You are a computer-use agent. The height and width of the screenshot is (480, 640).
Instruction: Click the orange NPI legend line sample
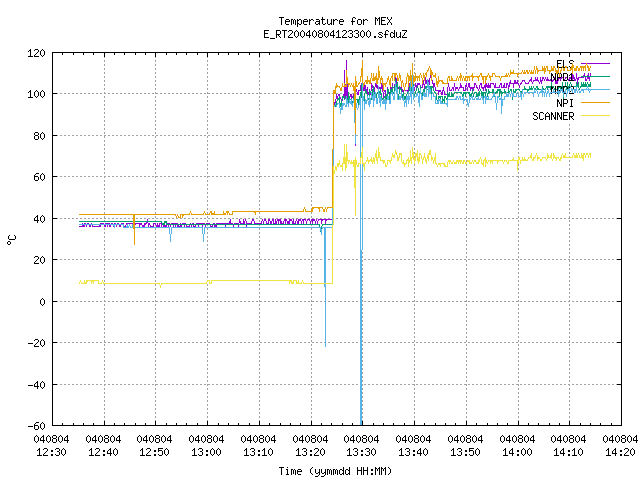595,103
